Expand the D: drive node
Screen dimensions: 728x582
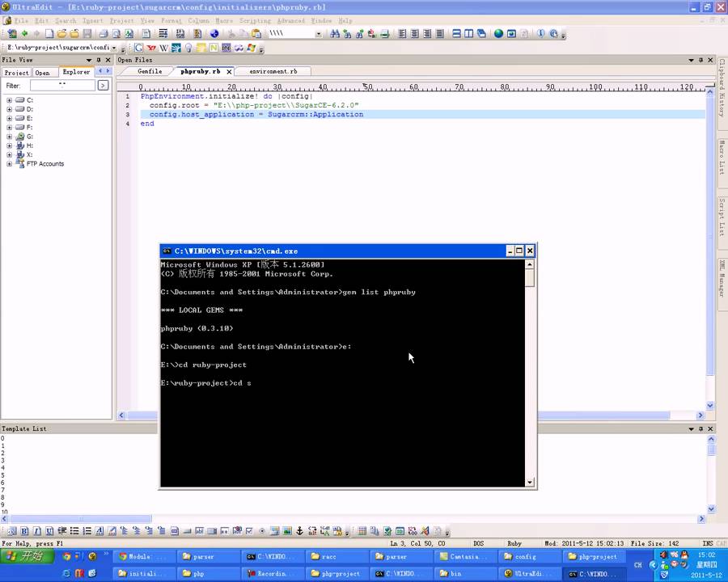click(9, 109)
